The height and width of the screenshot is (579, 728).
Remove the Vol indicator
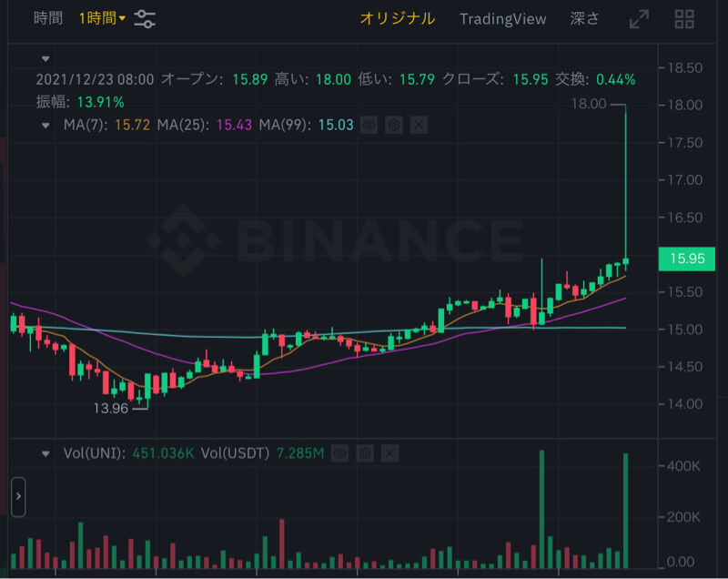click(x=389, y=452)
